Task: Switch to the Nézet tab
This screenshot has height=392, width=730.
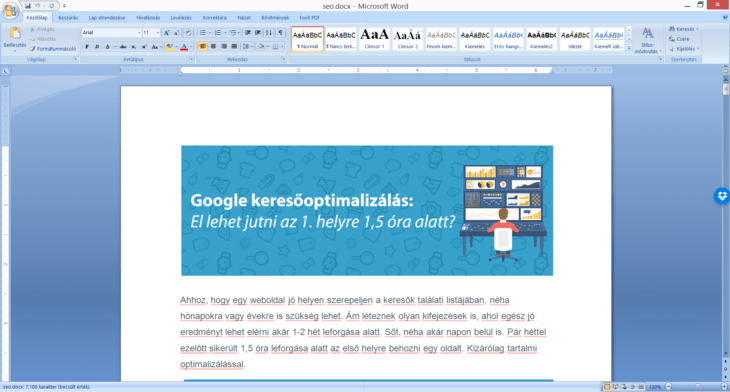Action: pos(244,18)
